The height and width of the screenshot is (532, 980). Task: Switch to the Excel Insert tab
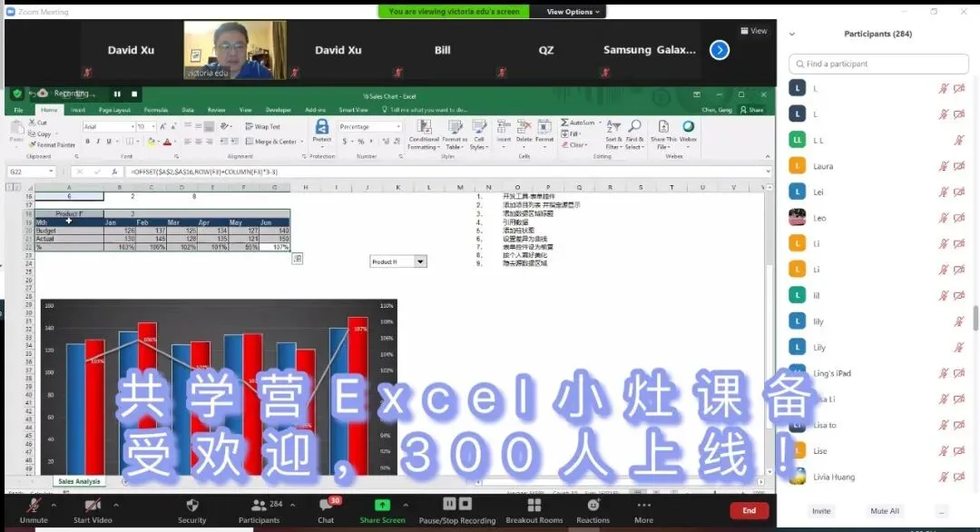(x=78, y=110)
